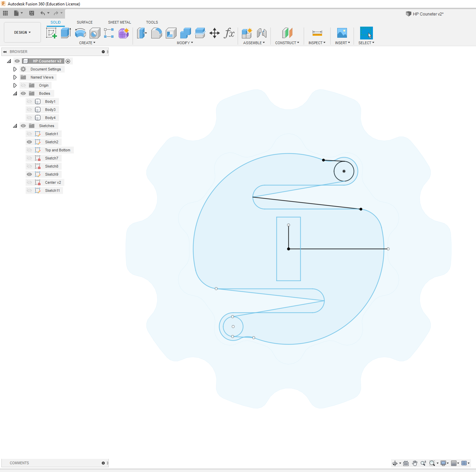Switch to the SURFACE tab
The image size is (476, 472).
(x=85, y=22)
